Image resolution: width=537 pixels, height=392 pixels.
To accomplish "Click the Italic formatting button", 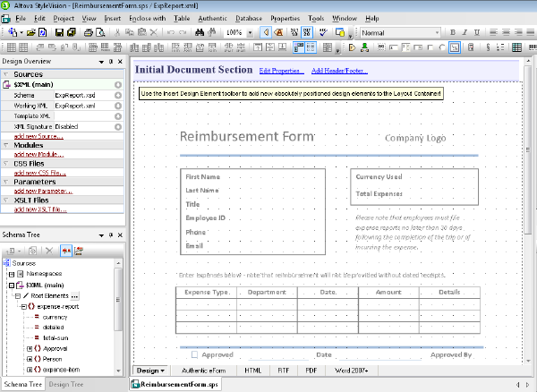I will (465, 32).
